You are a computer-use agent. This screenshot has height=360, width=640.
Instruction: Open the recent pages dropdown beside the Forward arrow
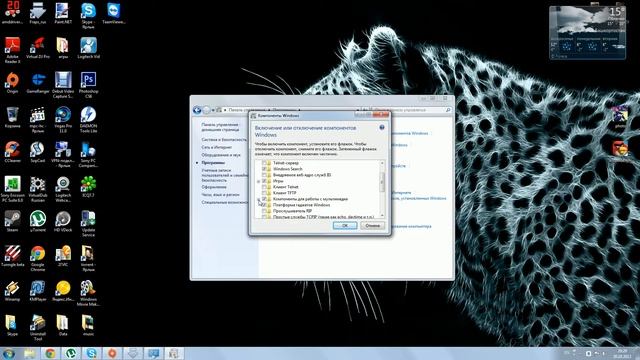pyautogui.click(x=213, y=110)
